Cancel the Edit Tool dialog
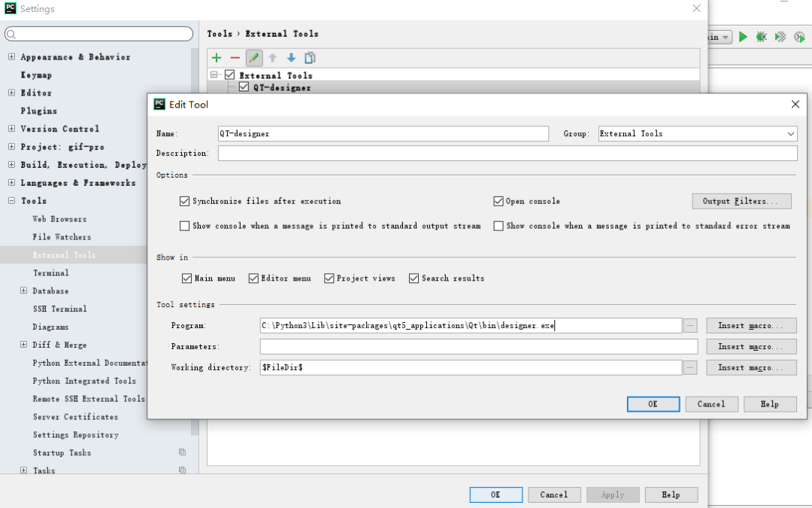 coord(711,404)
